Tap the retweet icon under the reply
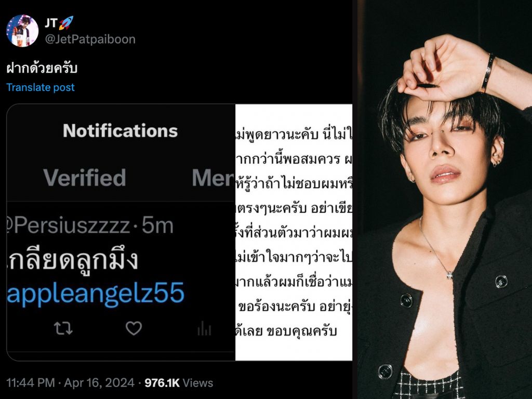This screenshot has height=399, width=532. pos(63,328)
